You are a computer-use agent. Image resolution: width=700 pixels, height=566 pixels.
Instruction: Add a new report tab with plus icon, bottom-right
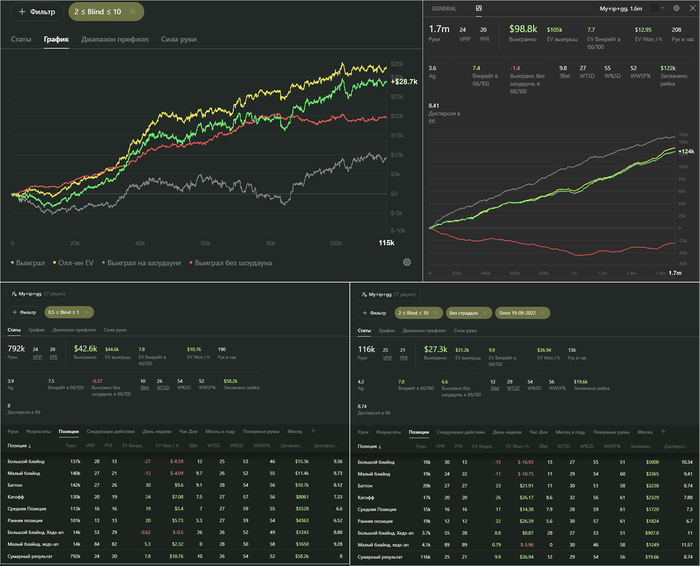[663, 432]
